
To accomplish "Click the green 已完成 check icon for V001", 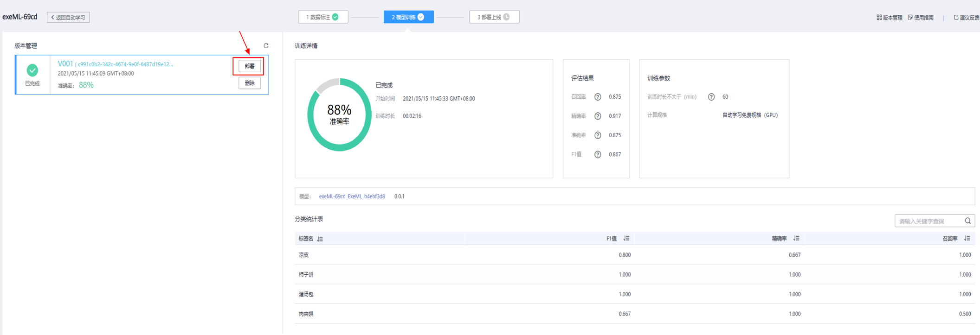I will tap(32, 70).
